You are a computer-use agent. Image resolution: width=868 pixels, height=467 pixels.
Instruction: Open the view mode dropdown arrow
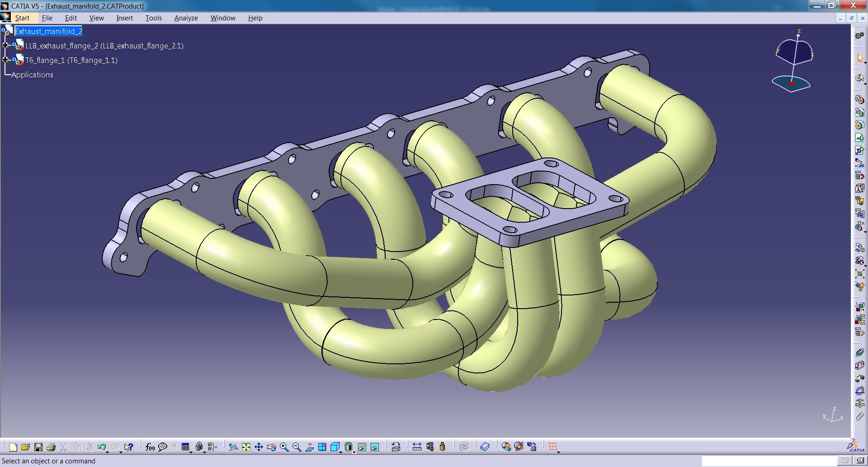[354, 452]
